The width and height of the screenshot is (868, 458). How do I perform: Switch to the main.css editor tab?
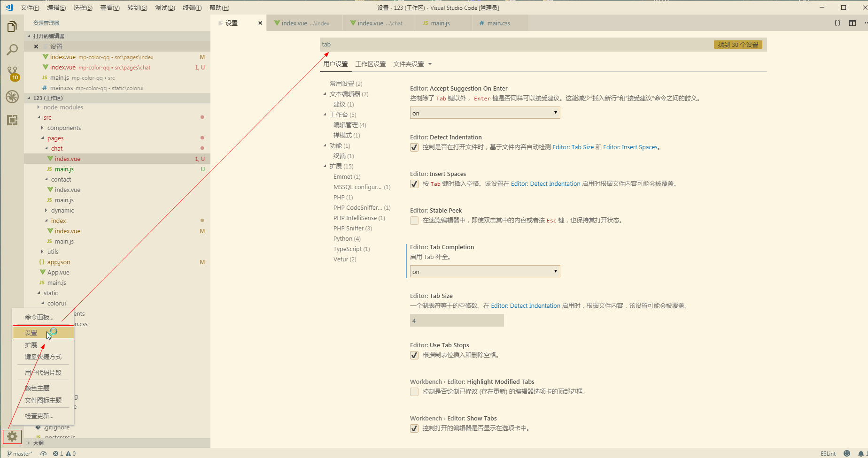pos(500,23)
